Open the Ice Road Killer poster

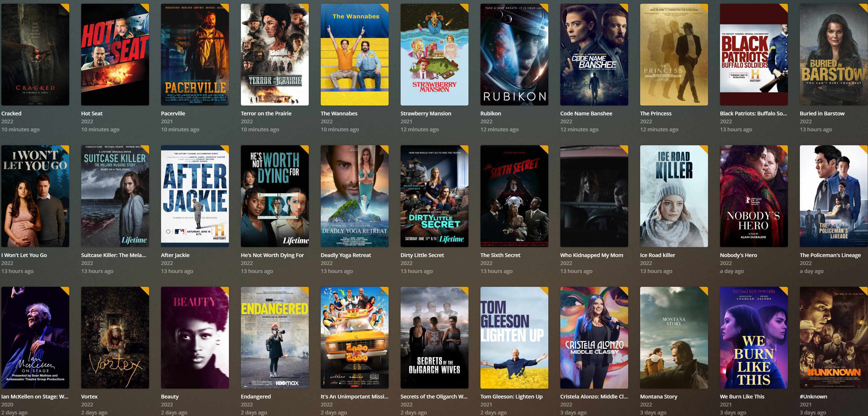674,196
